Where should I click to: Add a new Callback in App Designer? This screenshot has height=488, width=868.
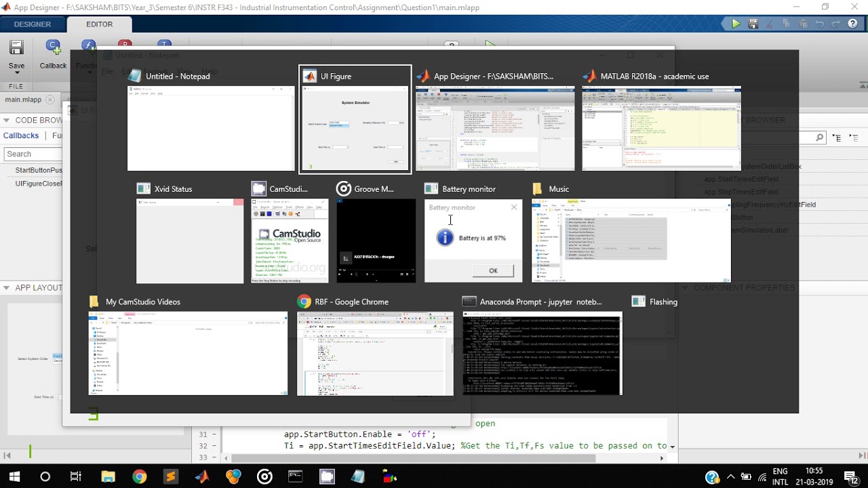tap(53, 54)
